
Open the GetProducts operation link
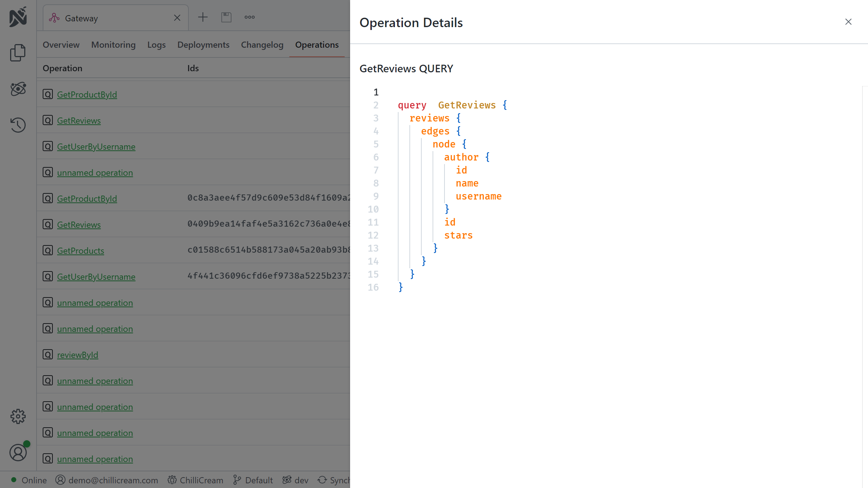pyautogui.click(x=80, y=251)
